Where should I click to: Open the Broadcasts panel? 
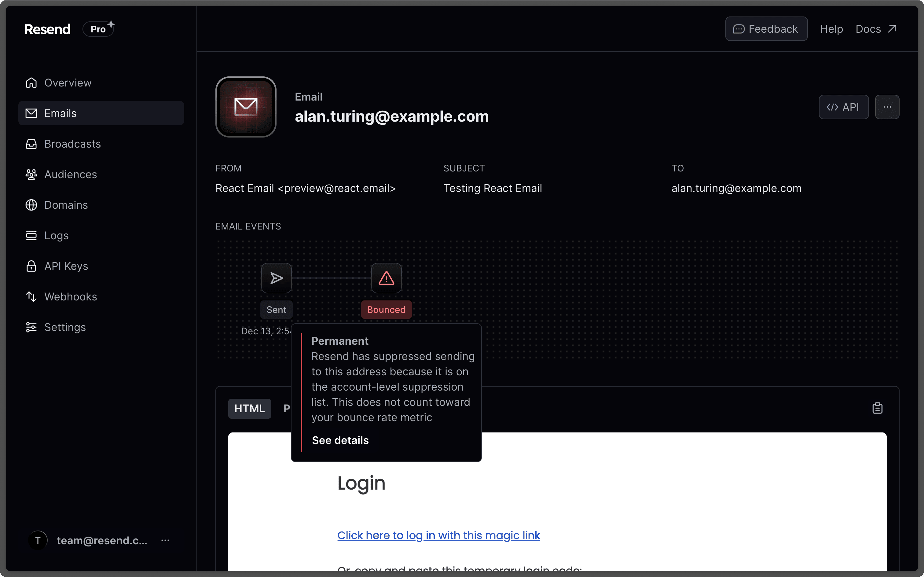coord(72,144)
